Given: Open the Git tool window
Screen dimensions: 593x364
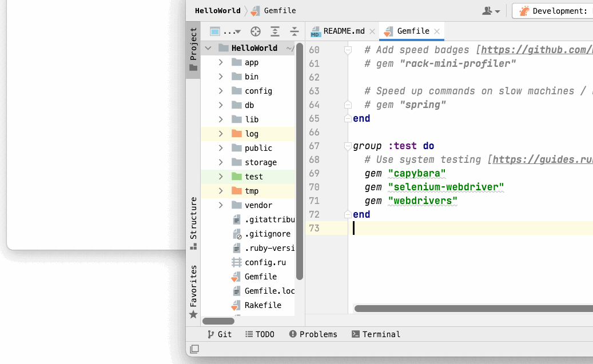Looking at the screenshot, I should (x=220, y=334).
